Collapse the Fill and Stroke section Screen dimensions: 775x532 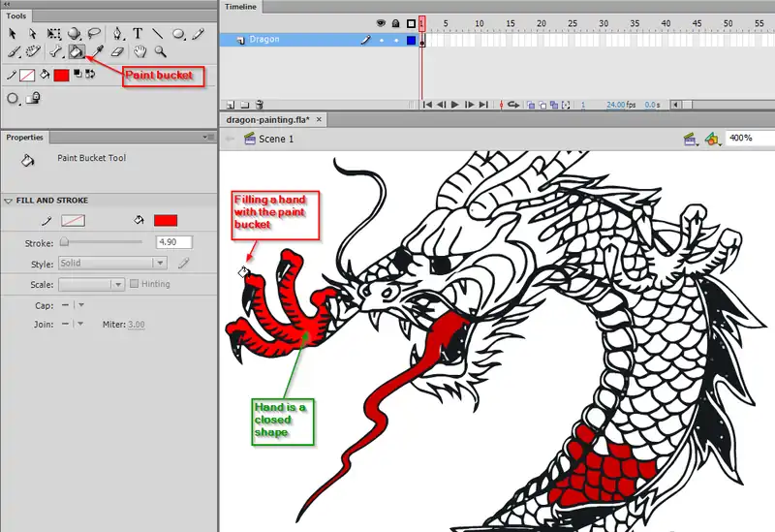tap(9, 201)
